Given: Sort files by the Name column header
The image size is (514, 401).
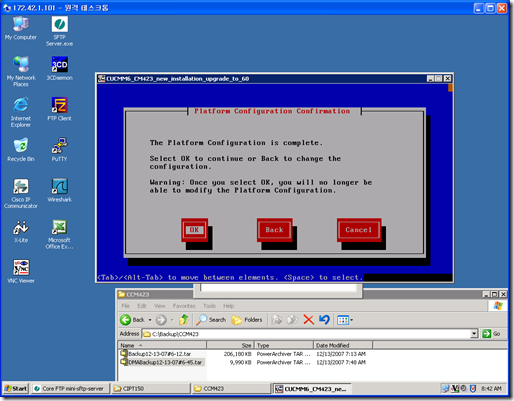Looking at the screenshot, I should 162,345.
